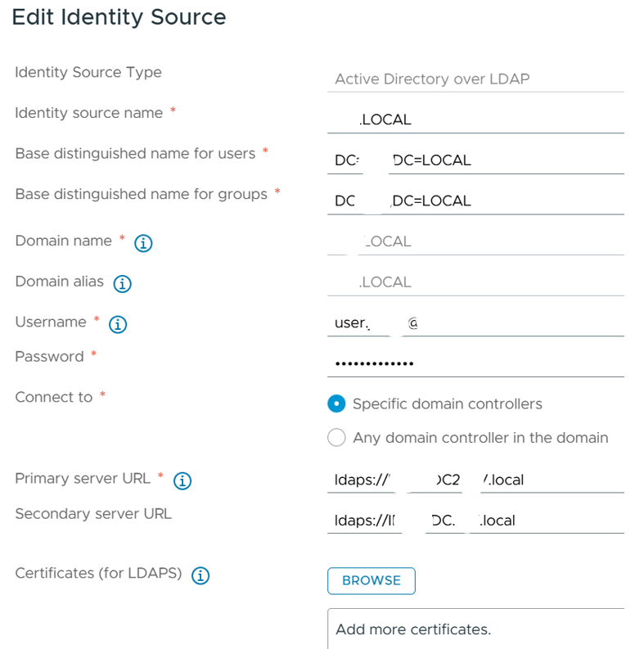This screenshot has width=644, height=649.
Task: Click the Identity Source Type field
Action: point(475,79)
